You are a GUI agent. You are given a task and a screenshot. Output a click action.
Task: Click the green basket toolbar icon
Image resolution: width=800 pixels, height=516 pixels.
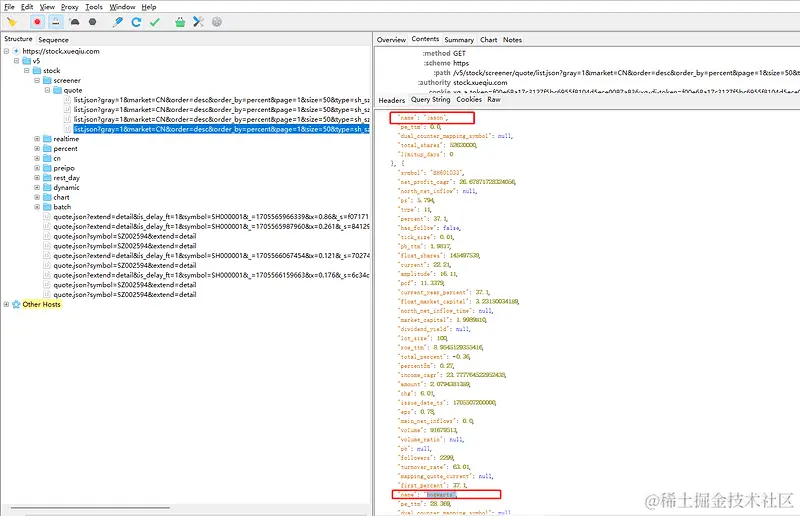(x=180, y=22)
